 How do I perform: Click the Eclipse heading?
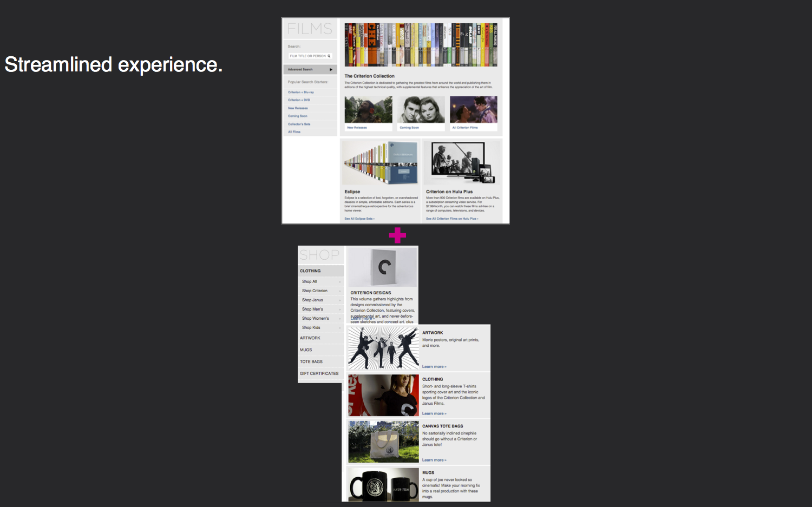[352, 192]
